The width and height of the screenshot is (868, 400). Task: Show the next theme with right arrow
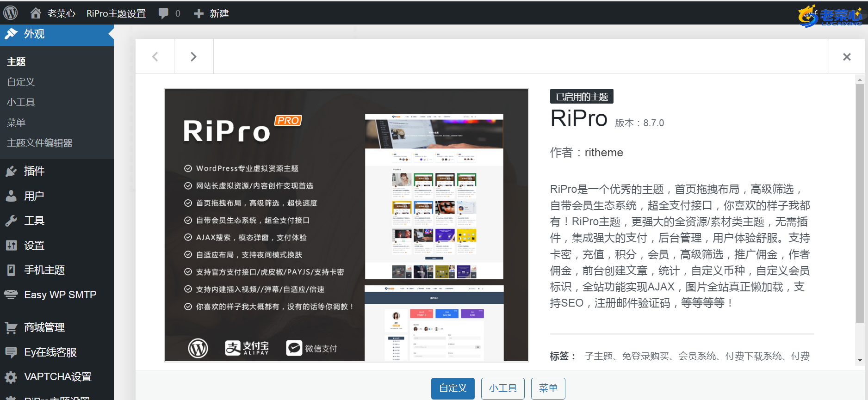point(194,56)
